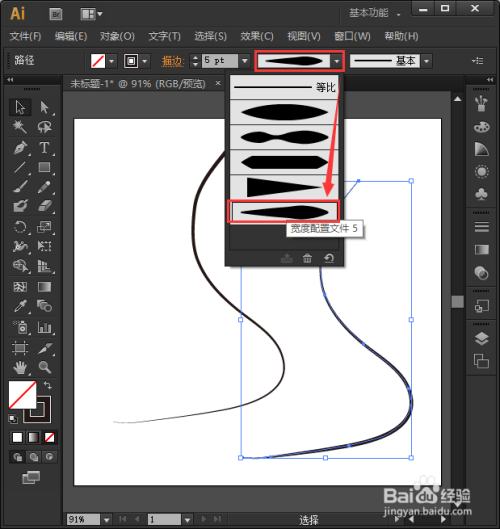500x529 pixels.
Task: Switch to gradient fill mode
Action: tap(33, 437)
